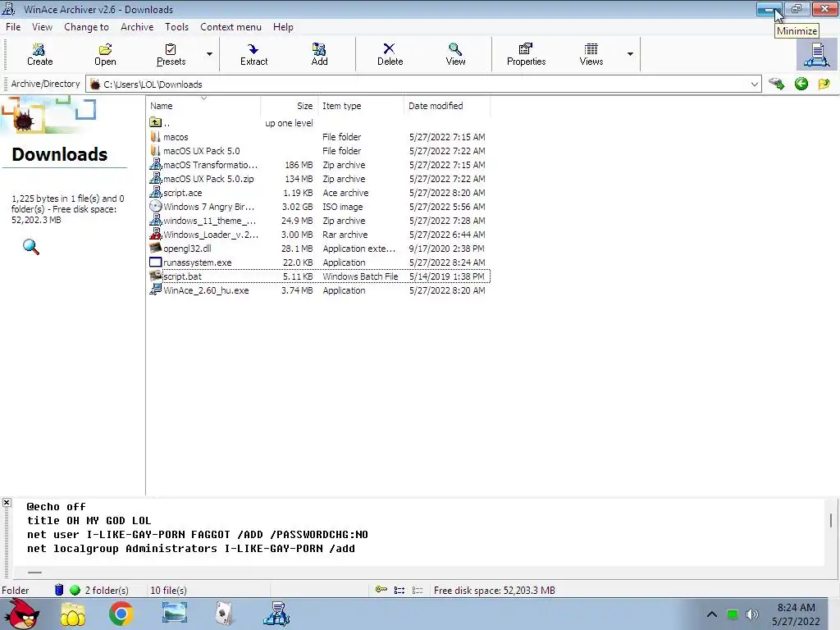Sort by the Item type column header
The width and height of the screenshot is (840, 630).
pos(361,106)
